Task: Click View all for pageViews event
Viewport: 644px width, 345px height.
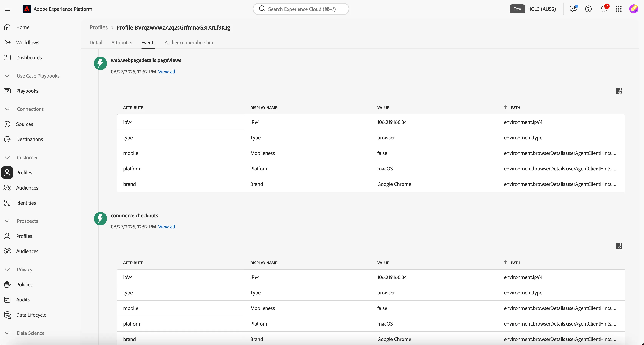Action: pos(167,71)
